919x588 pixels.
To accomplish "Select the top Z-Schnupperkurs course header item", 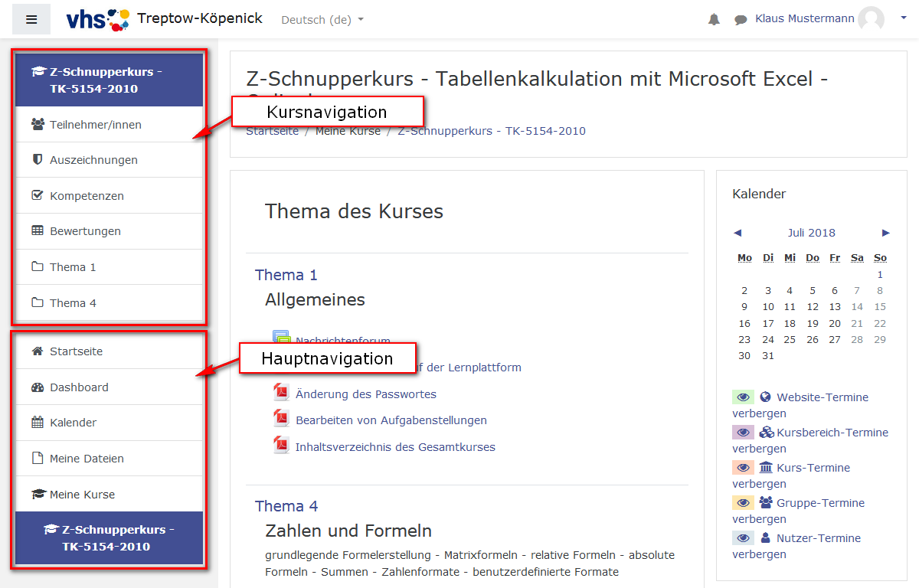I will click(109, 80).
